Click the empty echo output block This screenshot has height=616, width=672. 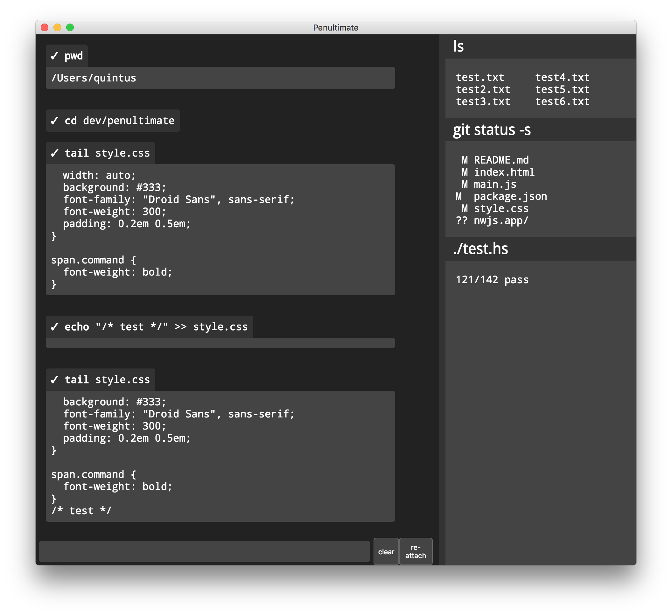click(220, 343)
